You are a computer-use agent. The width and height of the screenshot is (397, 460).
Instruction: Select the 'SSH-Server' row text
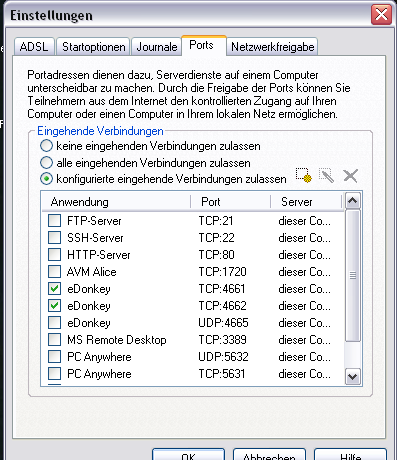pos(95,238)
